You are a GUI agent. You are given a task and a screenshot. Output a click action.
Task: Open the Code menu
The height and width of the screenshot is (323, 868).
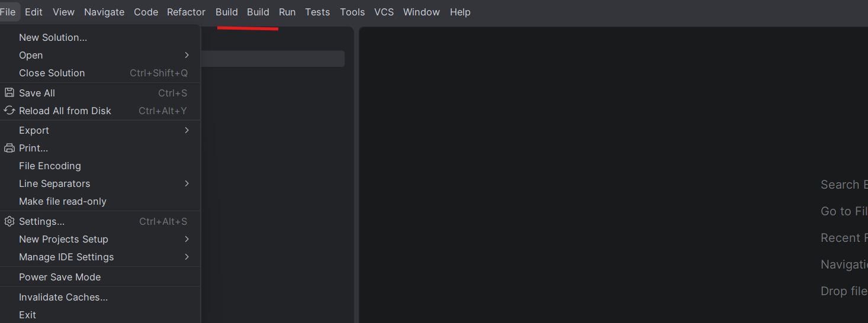point(146,12)
